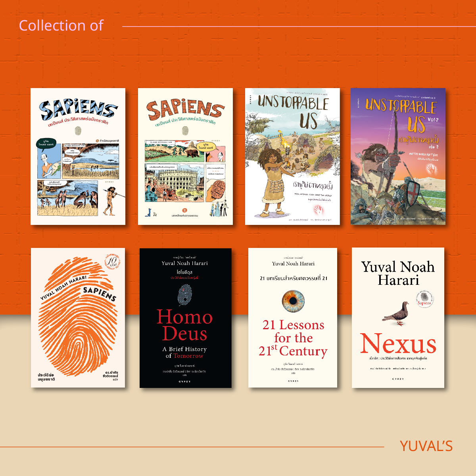The image size is (476, 476).
Task: Click the small fingerprint on Sapiens volume 1 cover
Action: 78,131
